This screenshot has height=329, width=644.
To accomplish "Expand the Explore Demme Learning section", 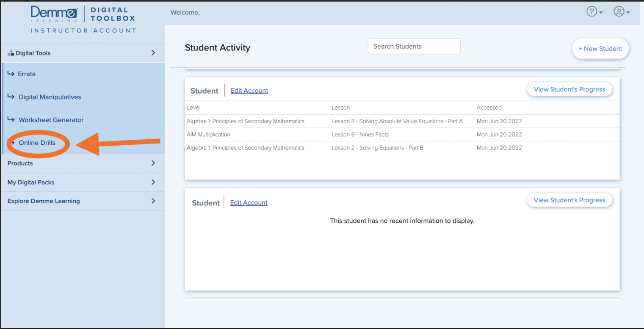I will (154, 201).
